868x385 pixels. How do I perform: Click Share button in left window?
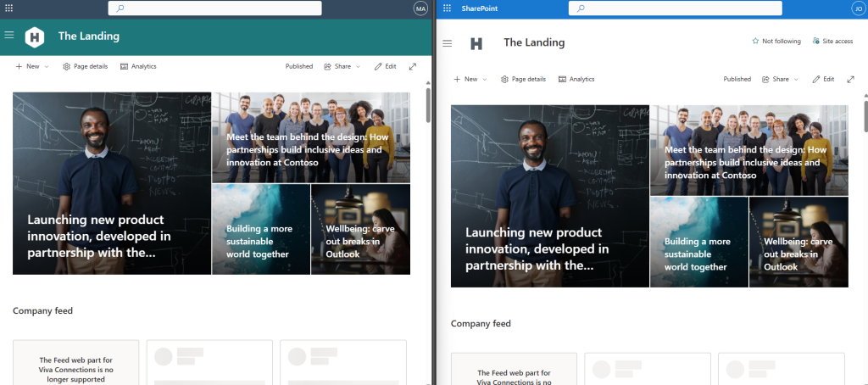(337, 66)
